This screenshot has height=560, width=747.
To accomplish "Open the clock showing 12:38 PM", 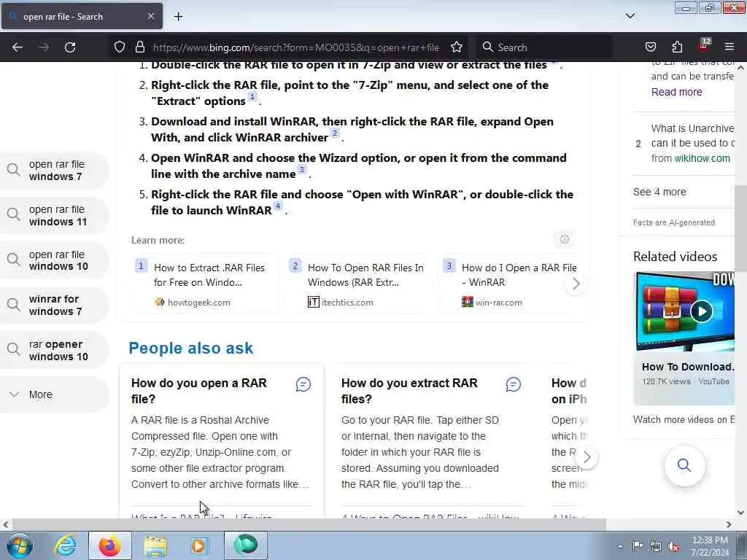I will (x=710, y=546).
